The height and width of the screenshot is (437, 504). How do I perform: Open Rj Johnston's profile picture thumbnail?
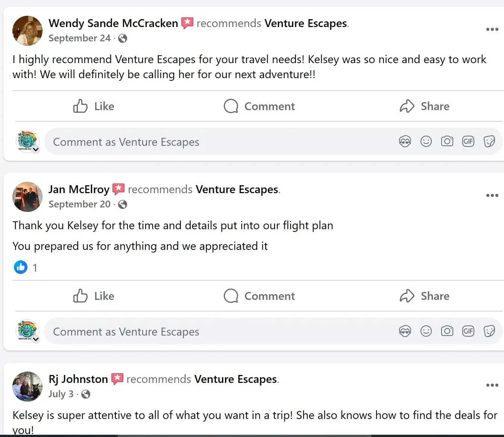point(27,387)
